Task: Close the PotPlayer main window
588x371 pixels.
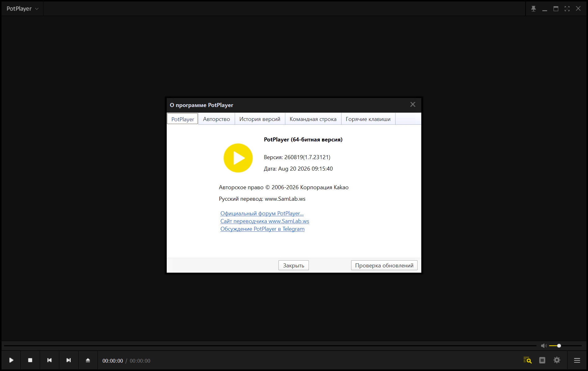Action: pos(578,9)
